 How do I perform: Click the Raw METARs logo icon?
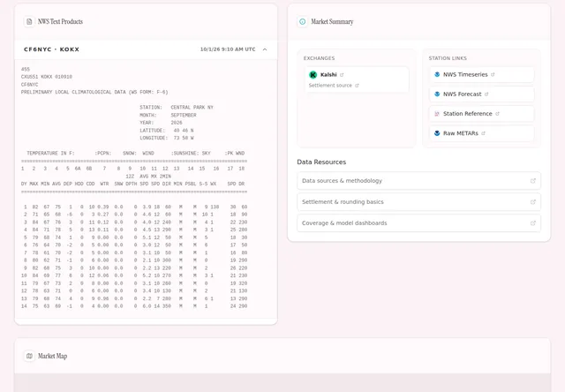437,133
